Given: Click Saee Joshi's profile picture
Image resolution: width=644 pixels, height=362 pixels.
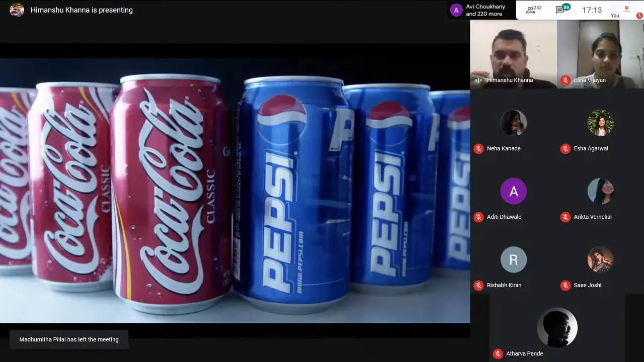Looking at the screenshot, I should tap(601, 259).
